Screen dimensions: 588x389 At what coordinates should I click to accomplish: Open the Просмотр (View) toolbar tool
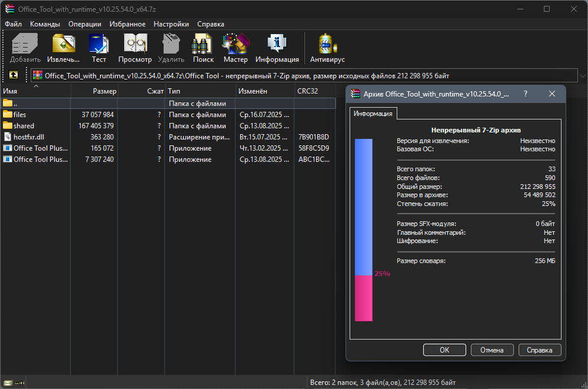135,44
